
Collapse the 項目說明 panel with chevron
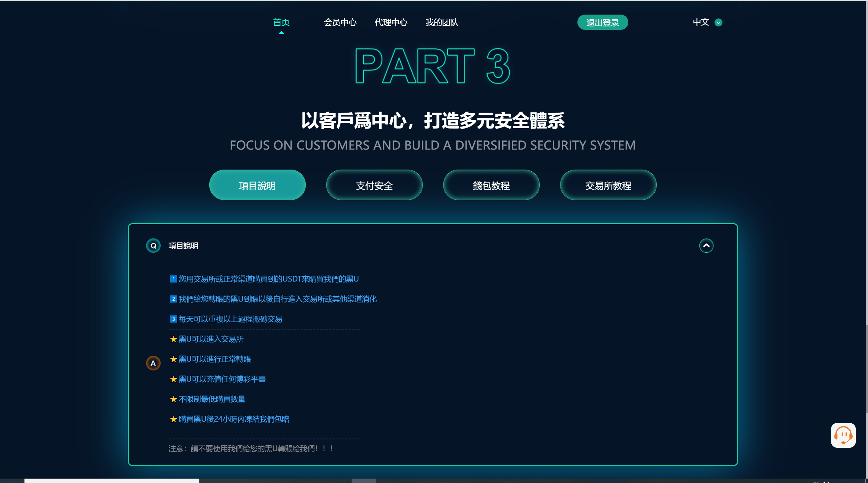[x=706, y=246]
